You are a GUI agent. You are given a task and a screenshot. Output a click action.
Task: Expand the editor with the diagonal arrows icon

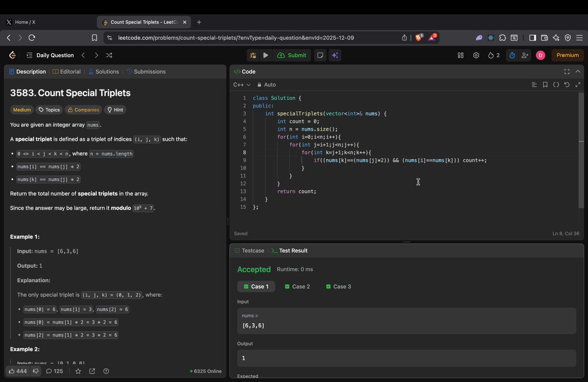click(578, 85)
